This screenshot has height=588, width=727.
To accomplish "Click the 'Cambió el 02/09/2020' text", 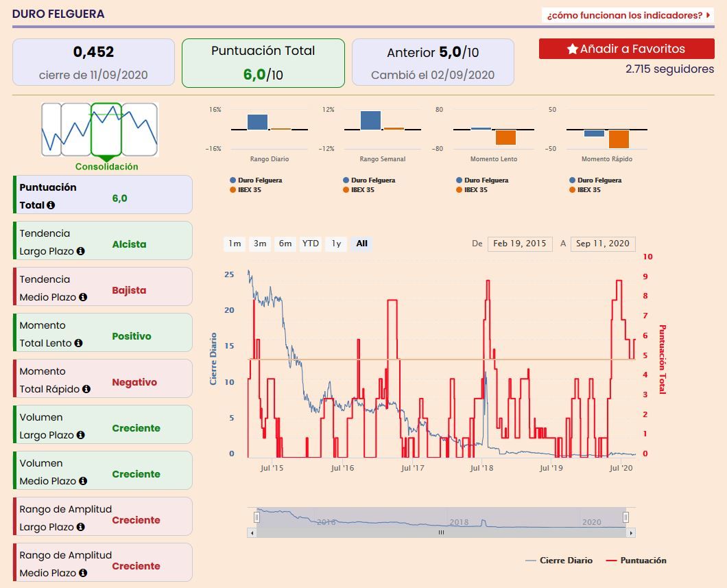I will tap(433, 75).
